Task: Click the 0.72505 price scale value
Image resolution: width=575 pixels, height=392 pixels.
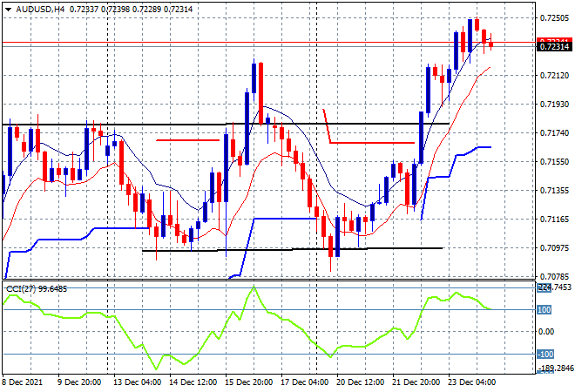Action: tap(554, 18)
